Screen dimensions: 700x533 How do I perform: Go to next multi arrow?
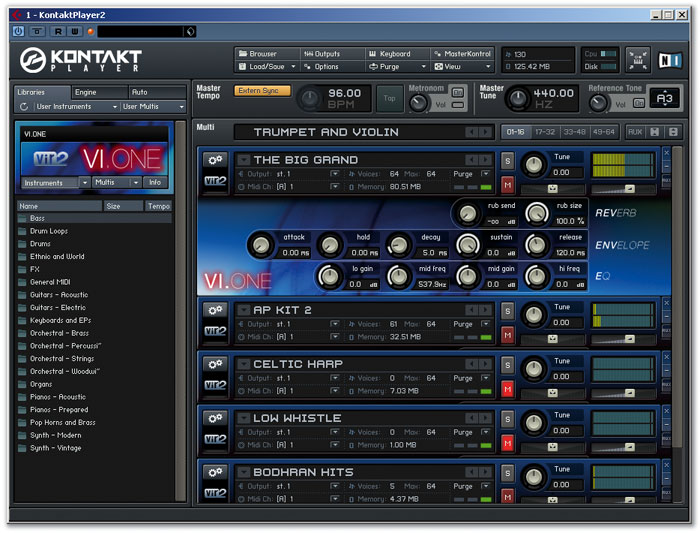pos(485,132)
